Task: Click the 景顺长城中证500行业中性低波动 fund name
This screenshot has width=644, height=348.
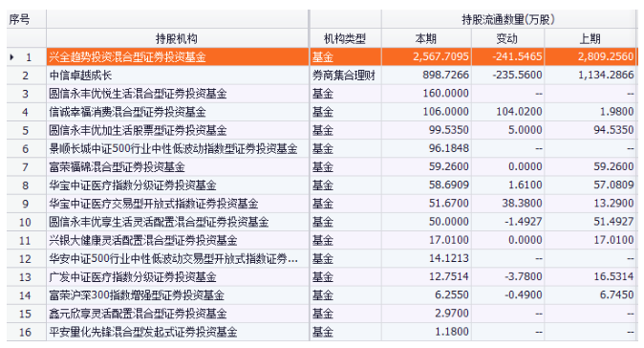Action: tap(173, 149)
